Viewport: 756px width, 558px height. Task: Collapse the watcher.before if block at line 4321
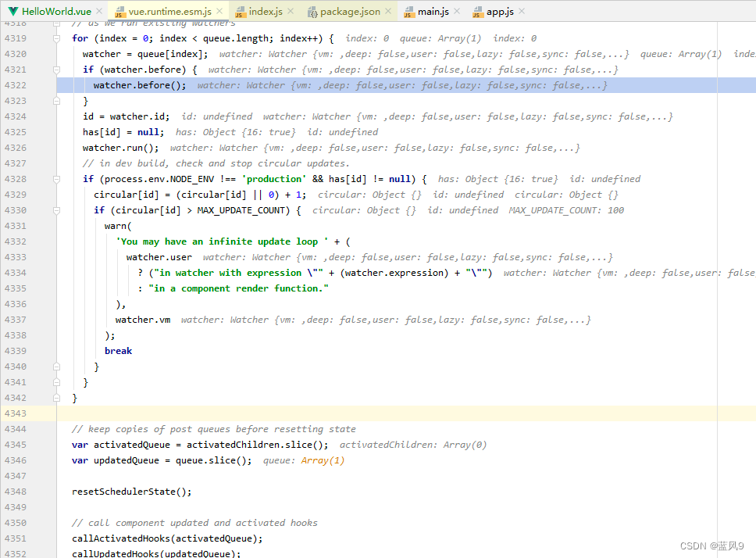pyautogui.click(x=55, y=69)
